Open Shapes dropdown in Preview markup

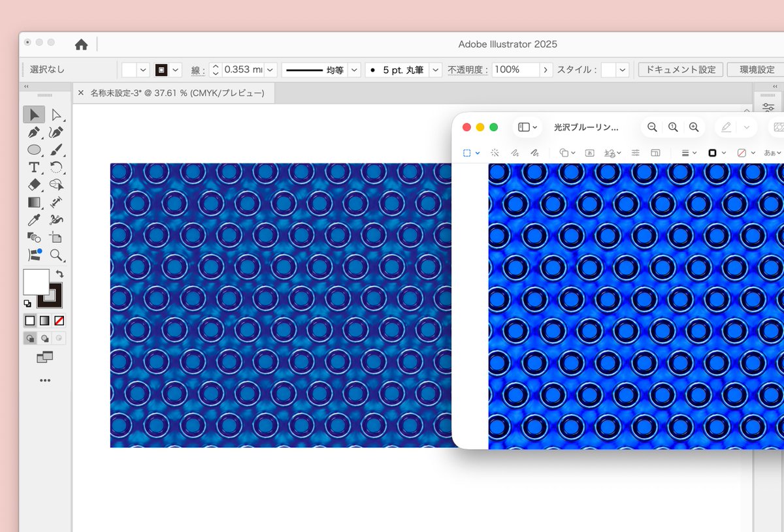(x=567, y=153)
